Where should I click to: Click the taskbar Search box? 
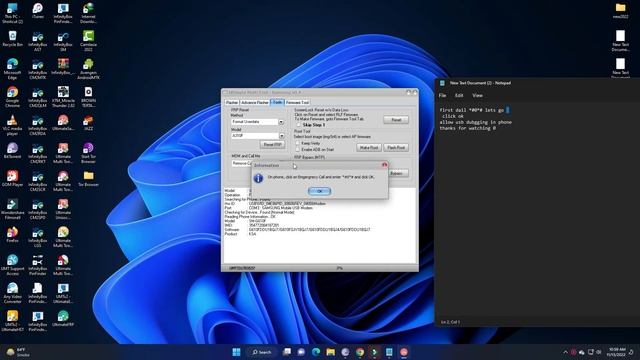(x=262, y=352)
